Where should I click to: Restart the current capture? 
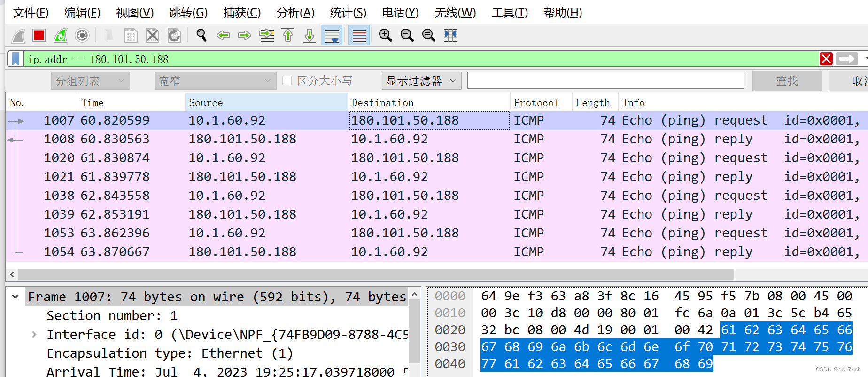click(61, 35)
